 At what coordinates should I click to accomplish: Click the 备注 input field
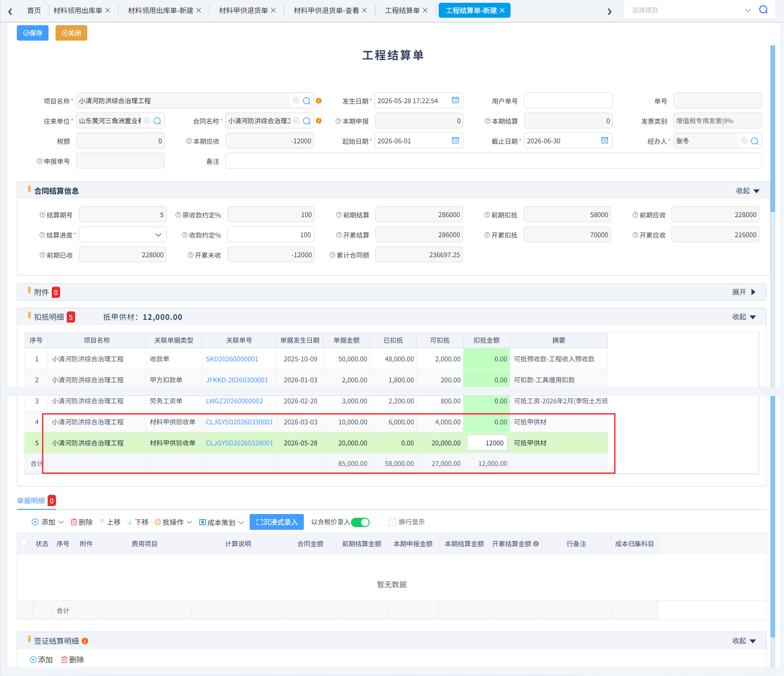point(494,161)
